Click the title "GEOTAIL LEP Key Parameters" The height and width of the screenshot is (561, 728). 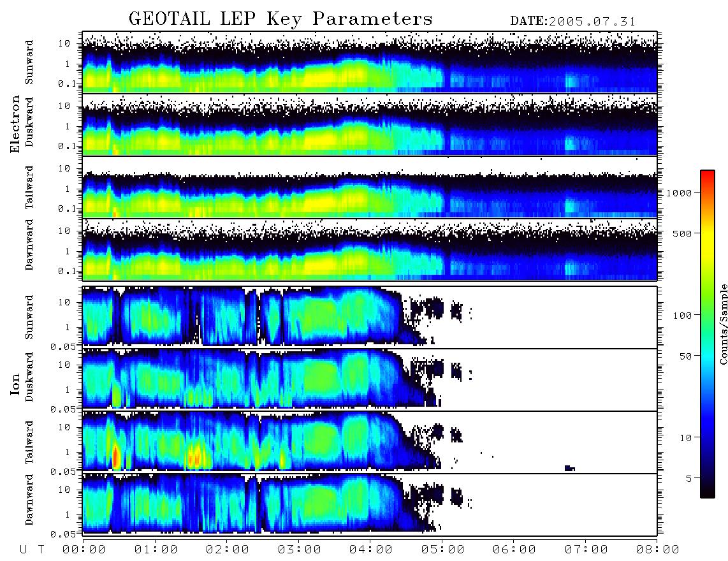(280, 19)
